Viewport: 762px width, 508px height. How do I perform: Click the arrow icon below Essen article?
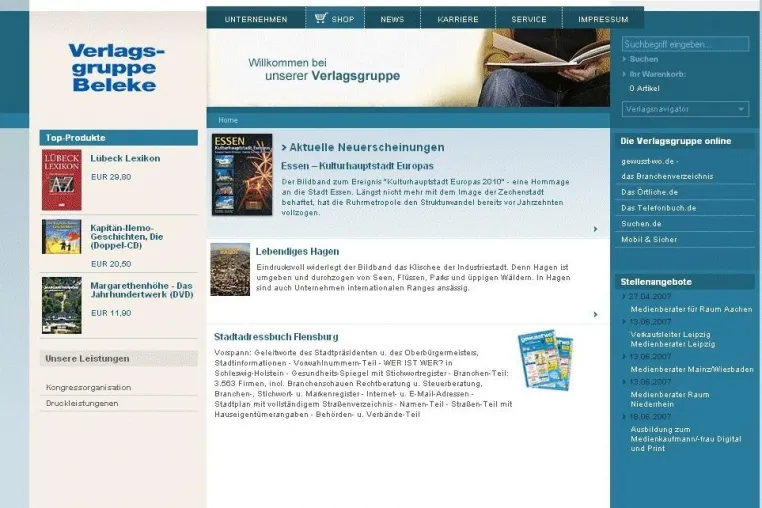(595, 229)
